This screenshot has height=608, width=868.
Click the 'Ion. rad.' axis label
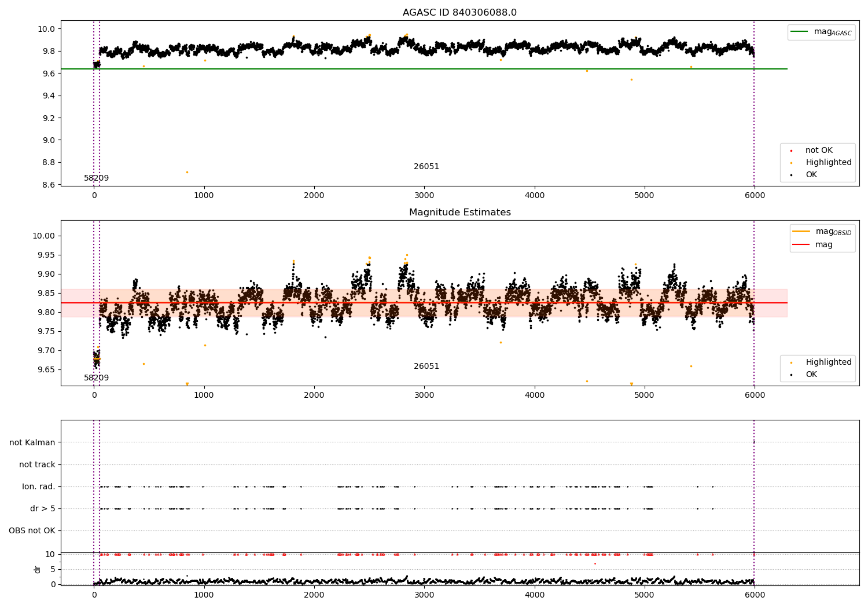[39, 486]
